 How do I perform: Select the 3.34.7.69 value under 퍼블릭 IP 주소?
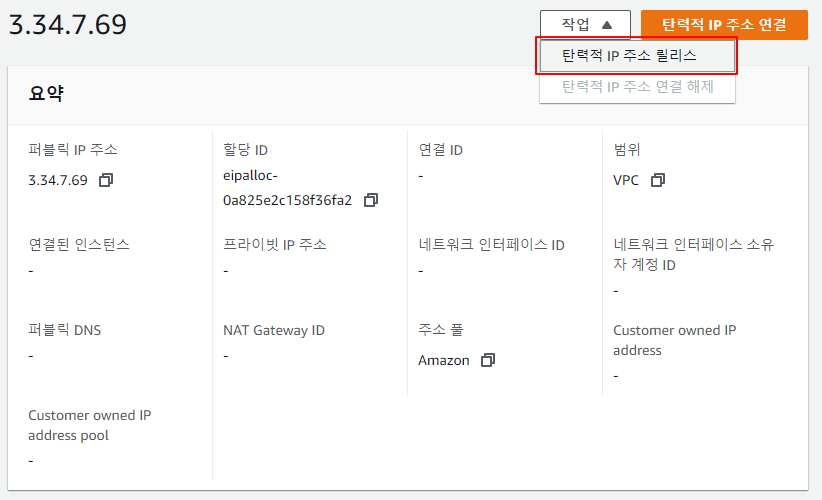click(x=58, y=180)
